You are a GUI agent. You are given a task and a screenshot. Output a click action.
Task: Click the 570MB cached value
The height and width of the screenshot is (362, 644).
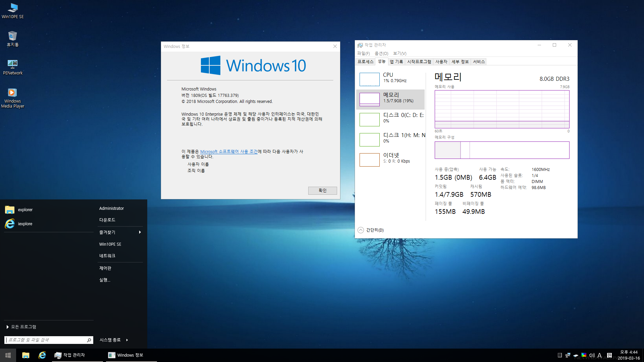tap(480, 194)
